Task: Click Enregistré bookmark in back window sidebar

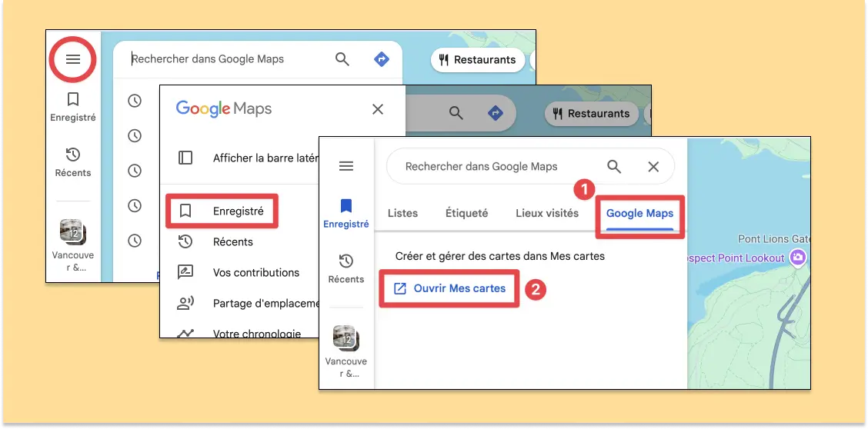Action: (73, 107)
